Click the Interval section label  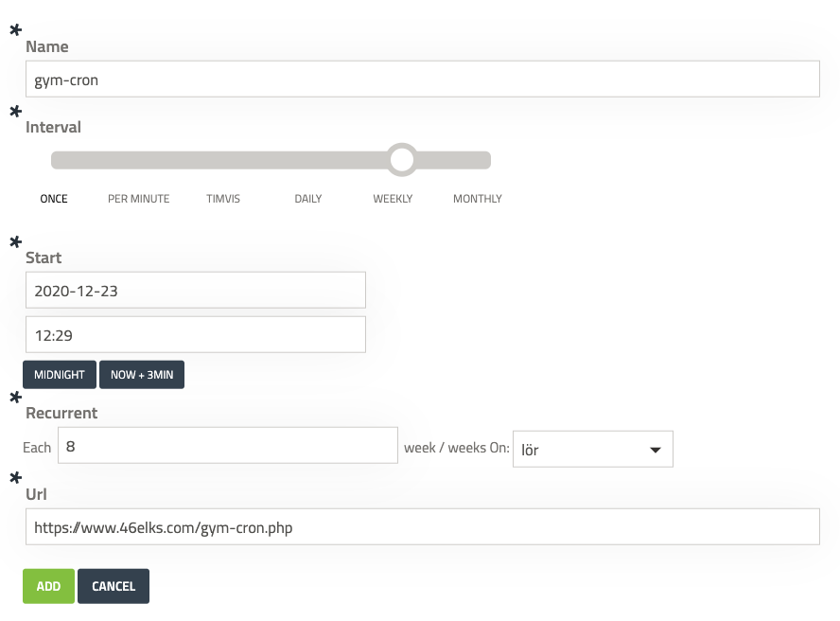click(x=53, y=127)
